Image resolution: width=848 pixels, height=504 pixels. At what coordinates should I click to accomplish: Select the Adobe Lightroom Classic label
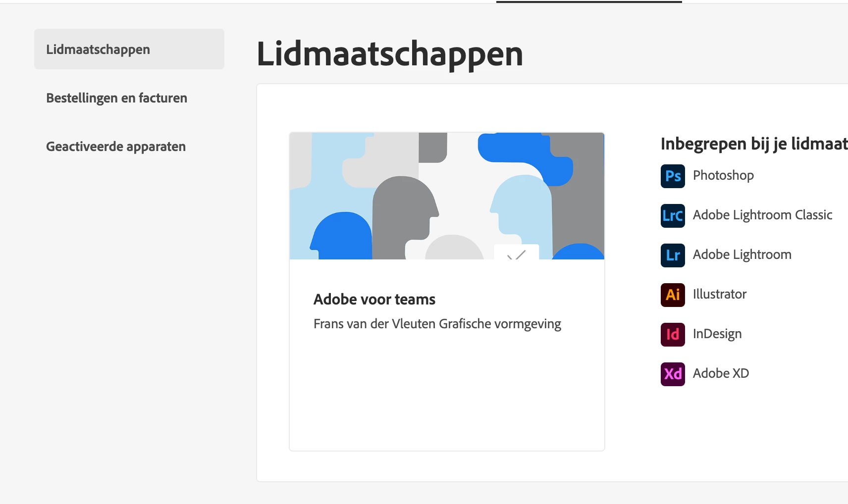pos(762,215)
